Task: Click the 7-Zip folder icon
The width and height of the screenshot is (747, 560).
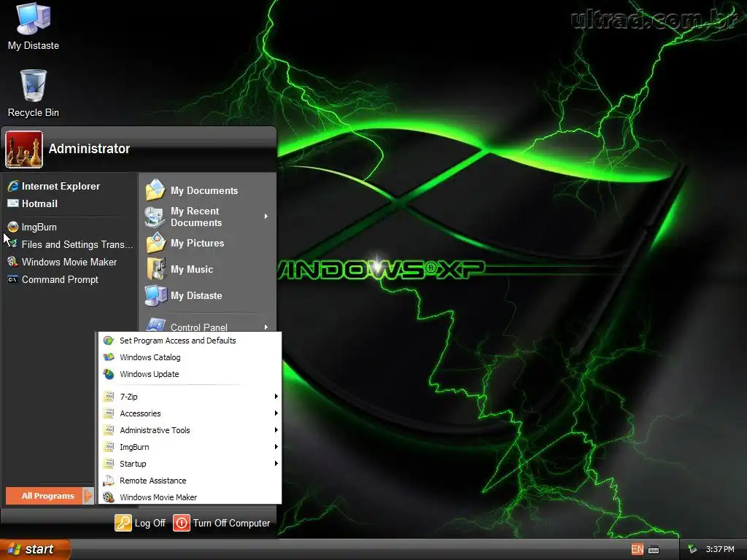Action: 109,396
